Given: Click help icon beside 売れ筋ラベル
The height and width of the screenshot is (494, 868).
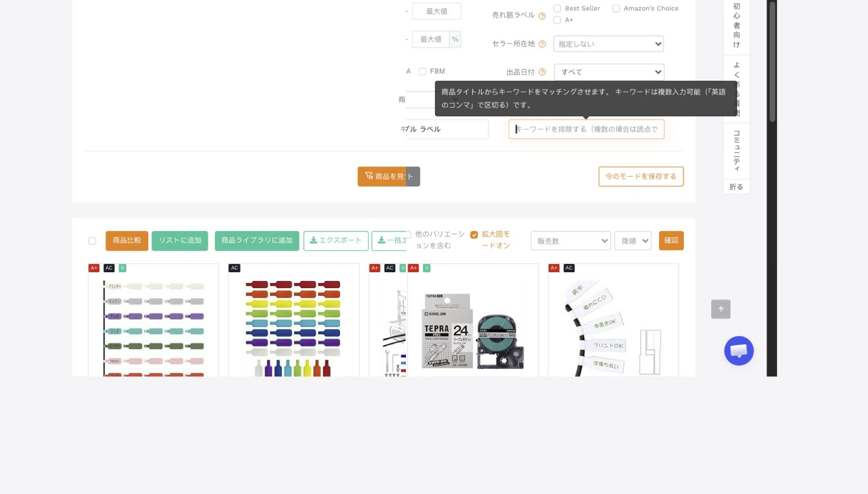Looking at the screenshot, I should 542,16.
